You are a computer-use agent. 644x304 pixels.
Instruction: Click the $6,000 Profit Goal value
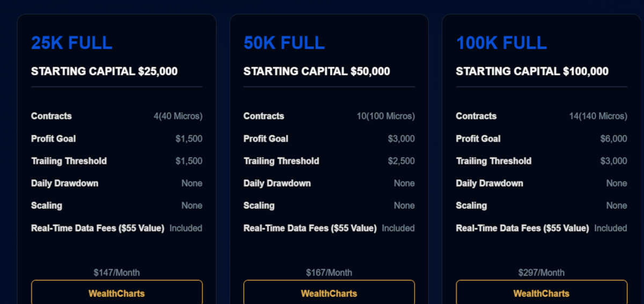click(x=613, y=139)
